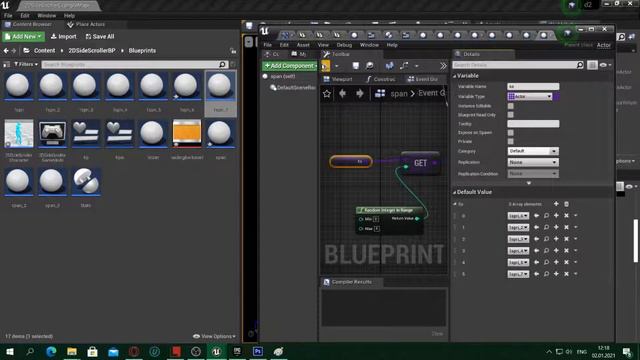The image size is (640, 360).
Task: Insert element plus icon on array row 2
Action: (x=556, y=239)
